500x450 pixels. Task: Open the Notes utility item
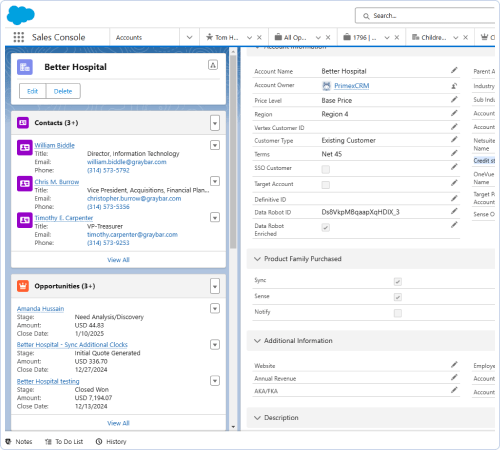click(19, 442)
